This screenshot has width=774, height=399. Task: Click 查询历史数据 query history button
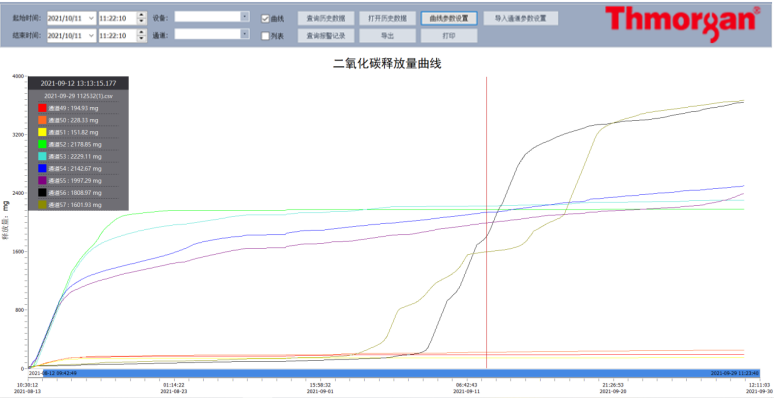point(326,18)
